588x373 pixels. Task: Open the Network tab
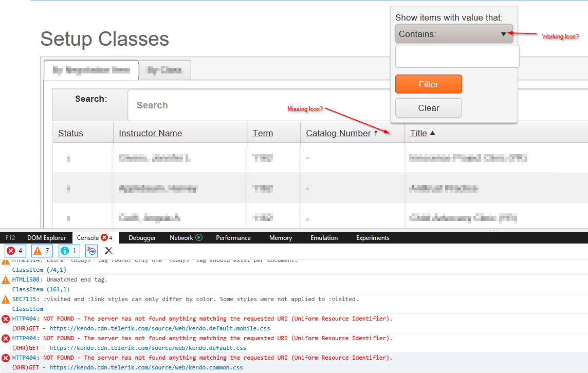click(x=181, y=238)
